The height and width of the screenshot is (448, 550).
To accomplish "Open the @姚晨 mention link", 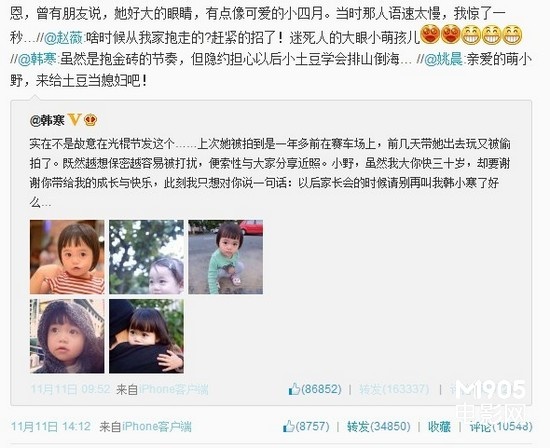I will [x=444, y=60].
